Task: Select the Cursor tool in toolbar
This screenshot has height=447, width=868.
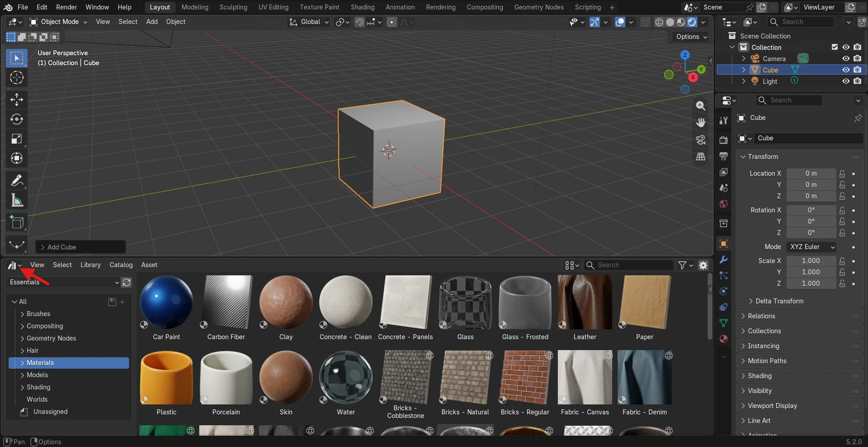Action: pos(17,77)
